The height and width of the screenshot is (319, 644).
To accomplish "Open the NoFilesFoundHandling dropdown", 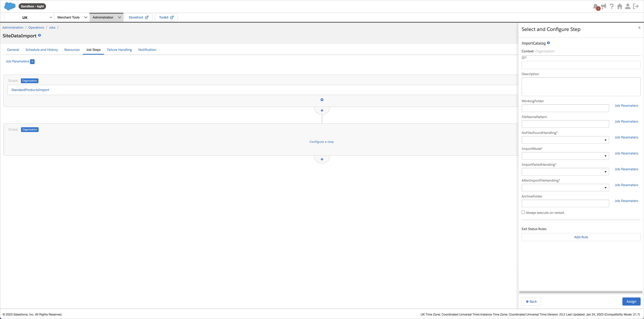I will point(565,140).
